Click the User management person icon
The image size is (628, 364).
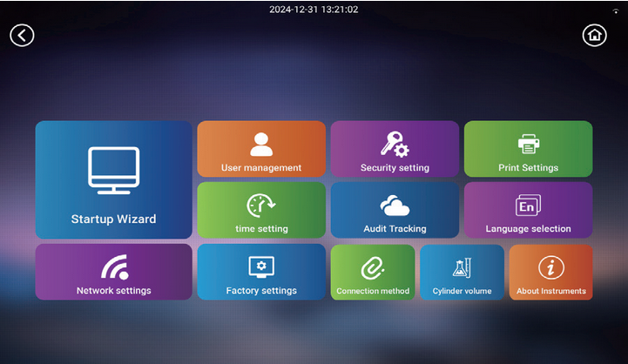(x=261, y=144)
